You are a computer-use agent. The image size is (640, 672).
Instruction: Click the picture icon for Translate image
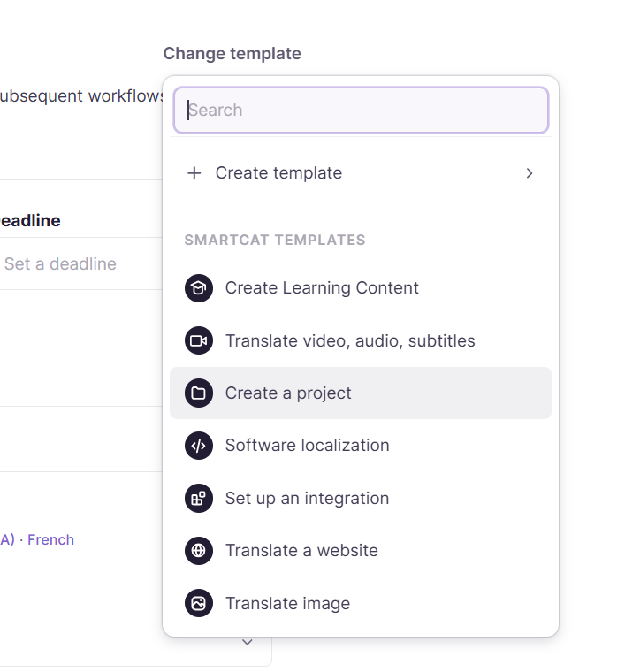pyautogui.click(x=198, y=603)
